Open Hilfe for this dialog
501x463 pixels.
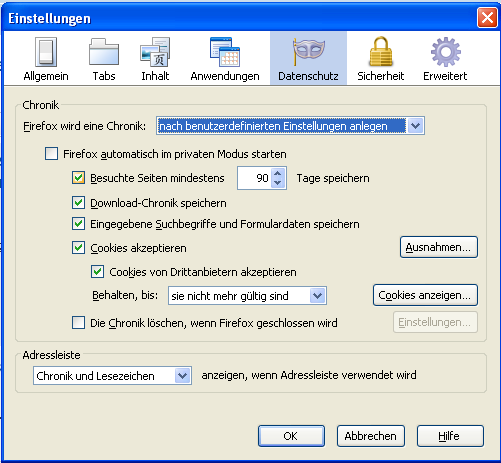tap(450, 436)
